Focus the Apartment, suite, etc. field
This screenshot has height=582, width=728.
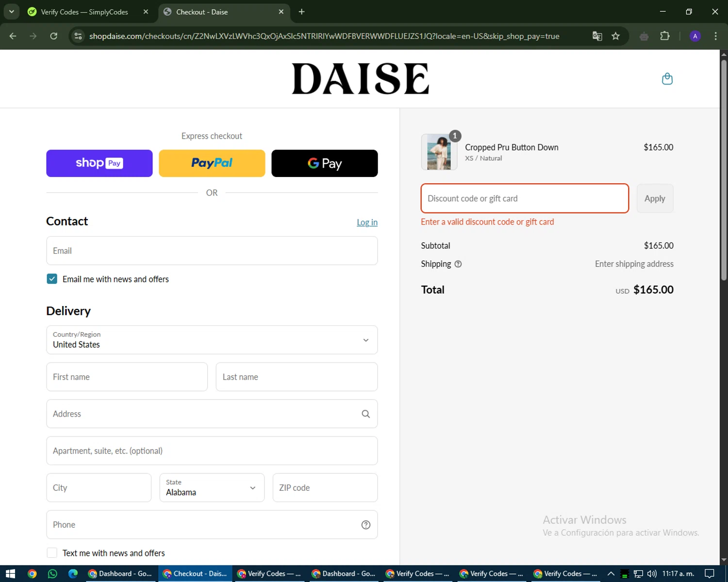click(212, 451)
